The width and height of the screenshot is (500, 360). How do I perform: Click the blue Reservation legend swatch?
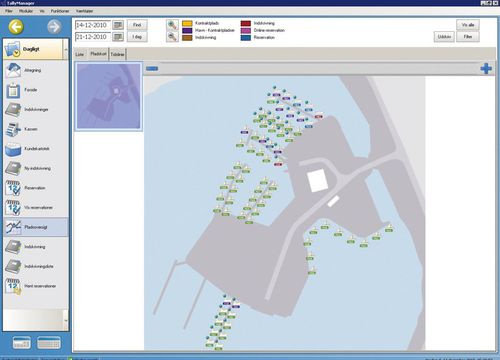246,38
